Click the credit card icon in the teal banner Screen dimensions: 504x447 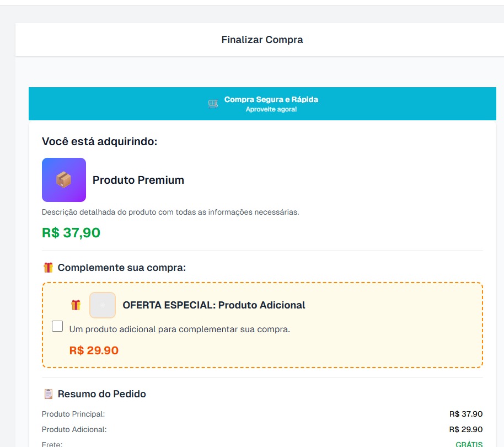tap(213, 103)
